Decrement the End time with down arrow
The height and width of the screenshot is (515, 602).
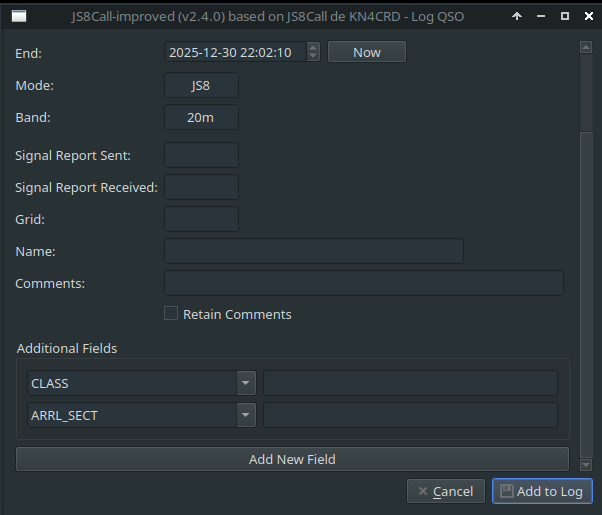pyautogui.click(x=313, y=56)
